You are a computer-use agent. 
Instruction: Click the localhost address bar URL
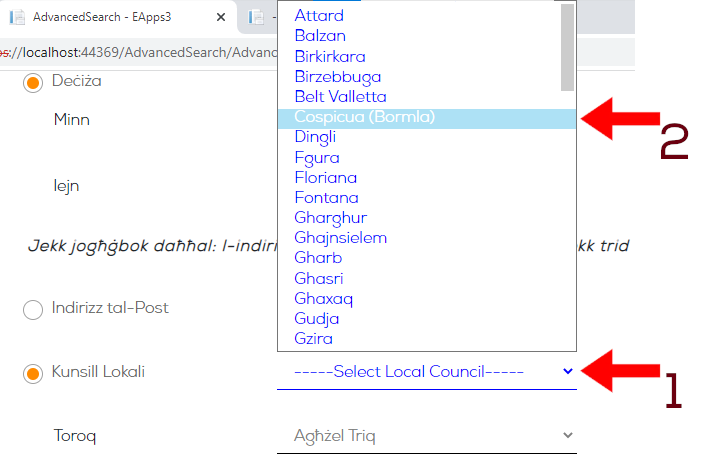coord(138,53)
